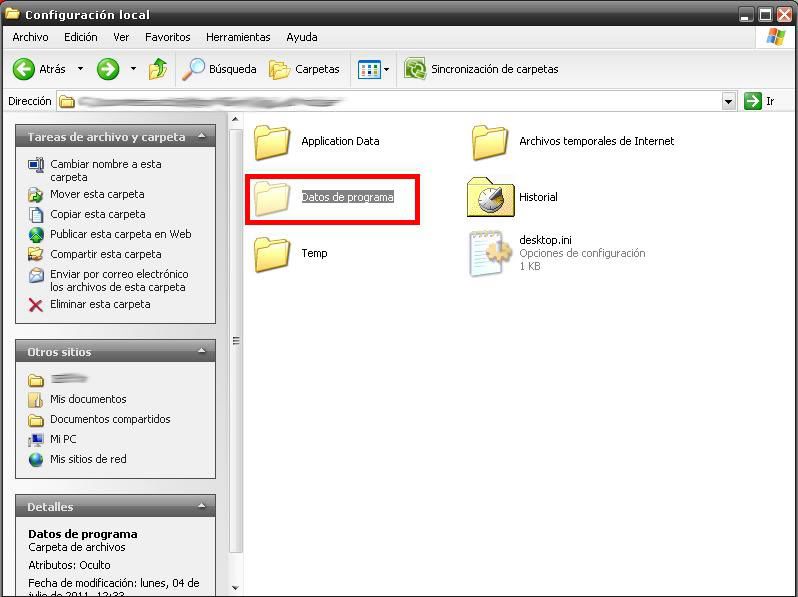Screen dimensions: 798x597
Task: Click the Documentos compartidos folder icon
Action: click(36, 420)
